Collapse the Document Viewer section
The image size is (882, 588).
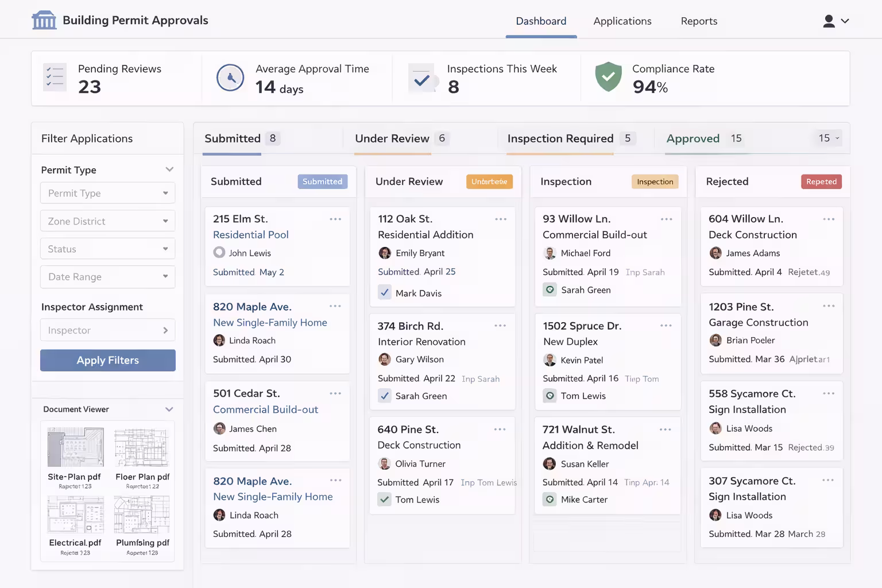pos(169,409)
